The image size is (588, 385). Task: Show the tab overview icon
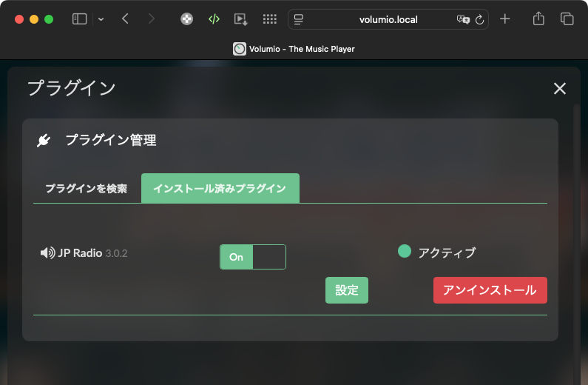pos(567,19)
